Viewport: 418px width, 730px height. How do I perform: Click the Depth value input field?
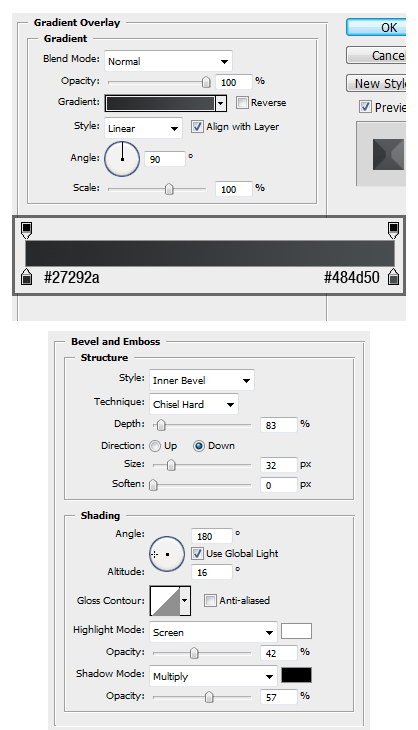[278, 425]
